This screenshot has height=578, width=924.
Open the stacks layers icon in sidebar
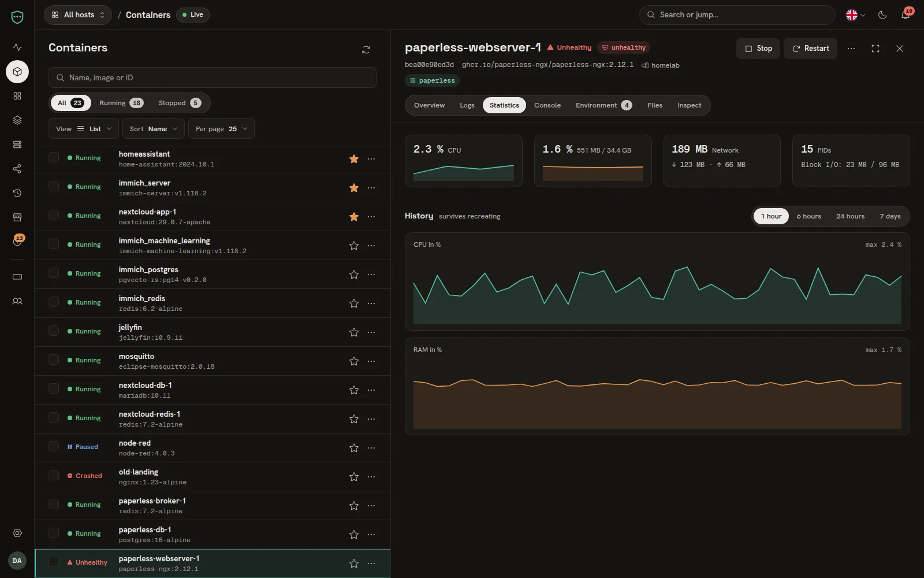[x=17, y=120]
